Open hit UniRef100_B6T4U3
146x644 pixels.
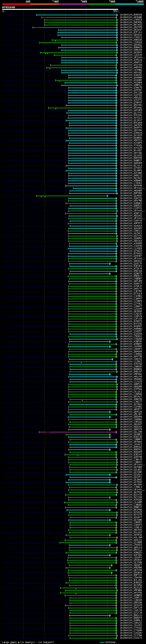tap(131, 25)
